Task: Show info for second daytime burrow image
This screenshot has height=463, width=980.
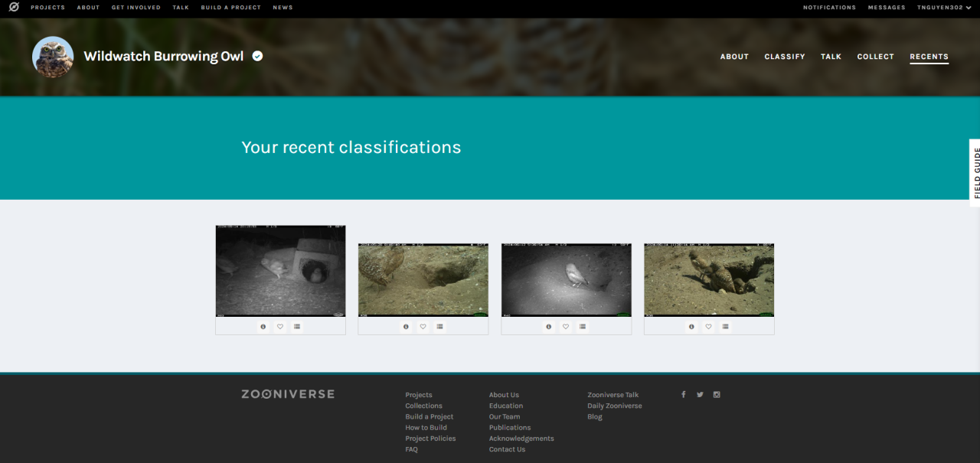Action: point(407,326)
